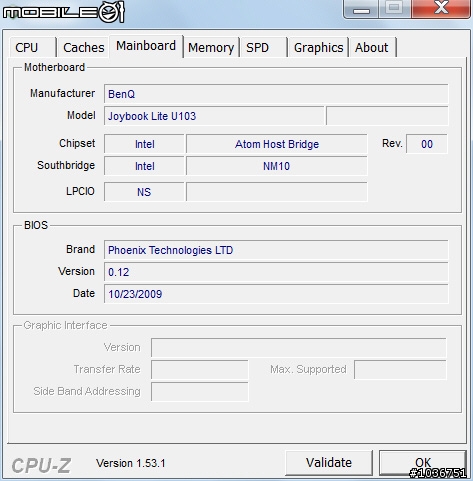
Task: Click the LPCIO NS value
Action: coord(144,192)
